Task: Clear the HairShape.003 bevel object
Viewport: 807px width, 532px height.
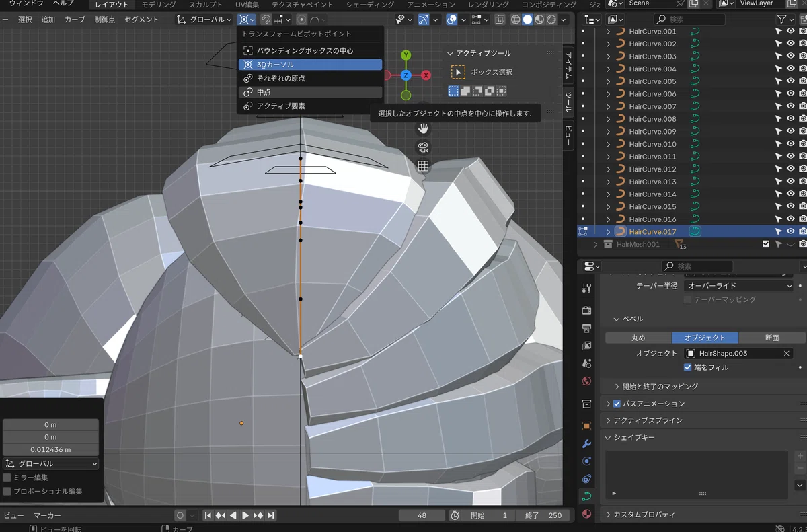Action: [x=786, y=353]
